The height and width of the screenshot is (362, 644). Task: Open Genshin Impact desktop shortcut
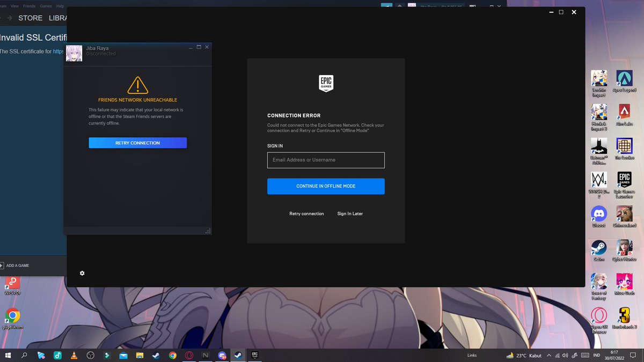click(x=599, y=83)
